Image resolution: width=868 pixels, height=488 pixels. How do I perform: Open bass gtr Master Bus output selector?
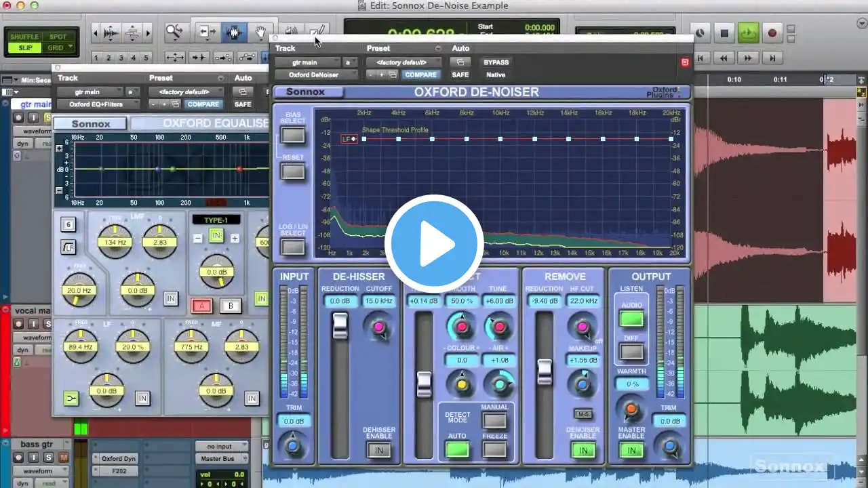click(220, 459)
